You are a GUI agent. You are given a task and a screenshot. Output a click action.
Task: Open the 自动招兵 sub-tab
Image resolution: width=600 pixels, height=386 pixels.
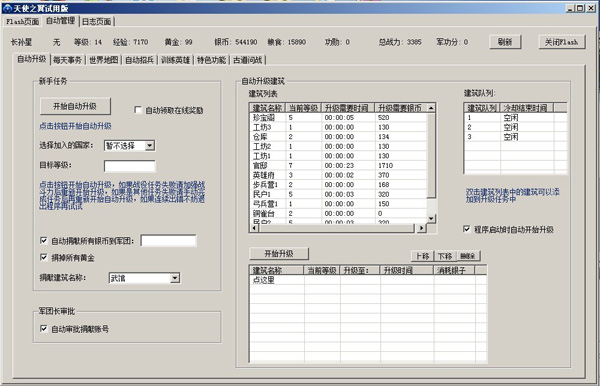coord(140,60)
